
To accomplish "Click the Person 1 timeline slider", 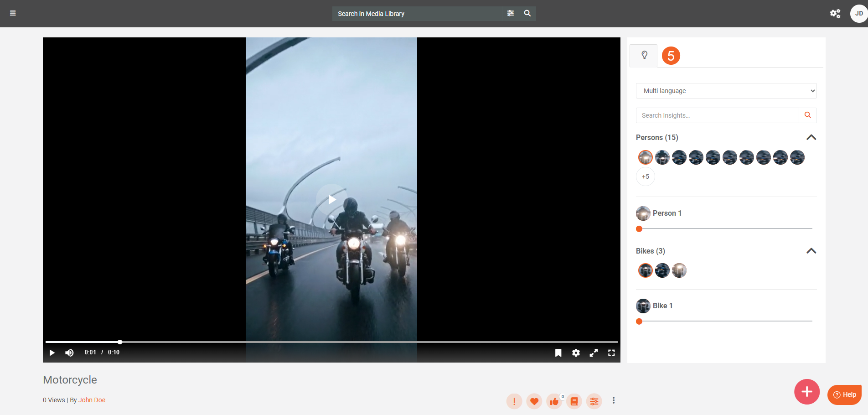I will 725,228.
